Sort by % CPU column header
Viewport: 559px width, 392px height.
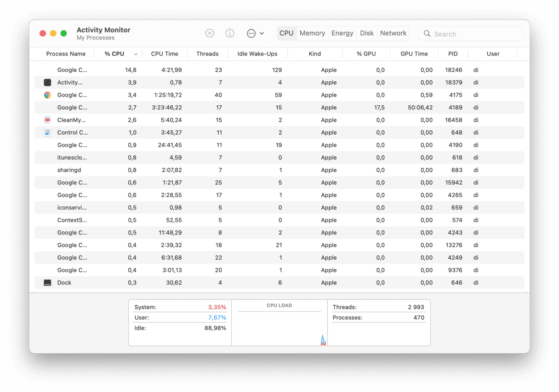(x=114, y=54)
